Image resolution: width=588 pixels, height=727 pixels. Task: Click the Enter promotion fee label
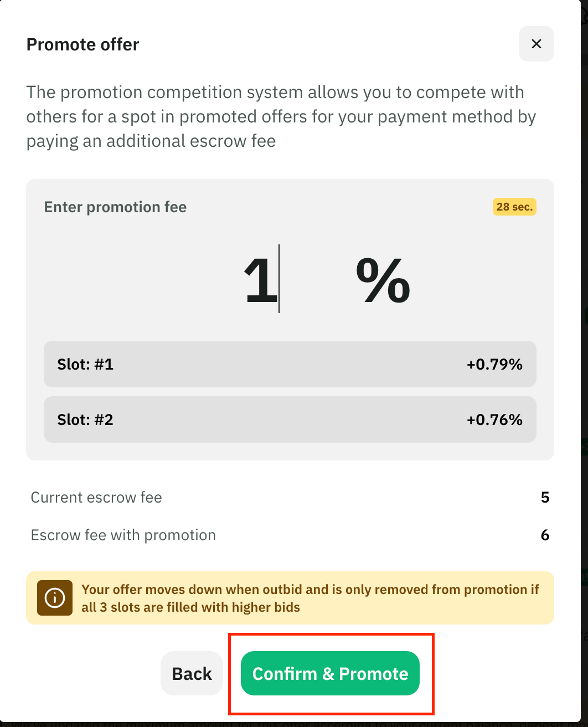(115, 207)
